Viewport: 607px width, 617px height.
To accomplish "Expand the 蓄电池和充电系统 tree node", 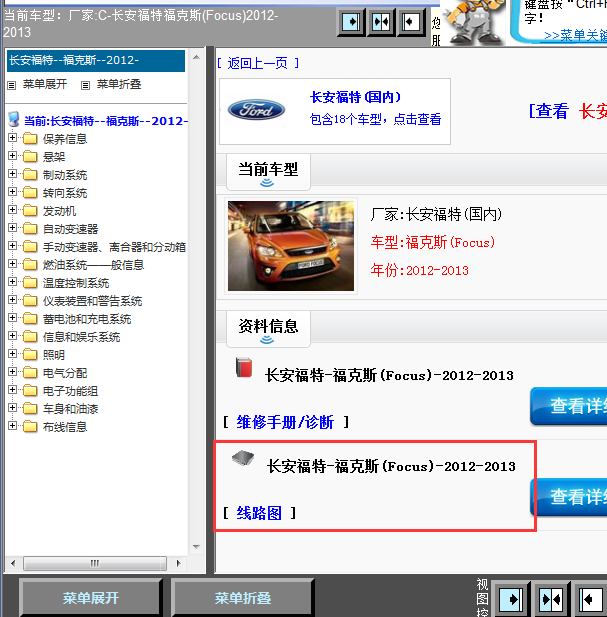I will point(12,318).
